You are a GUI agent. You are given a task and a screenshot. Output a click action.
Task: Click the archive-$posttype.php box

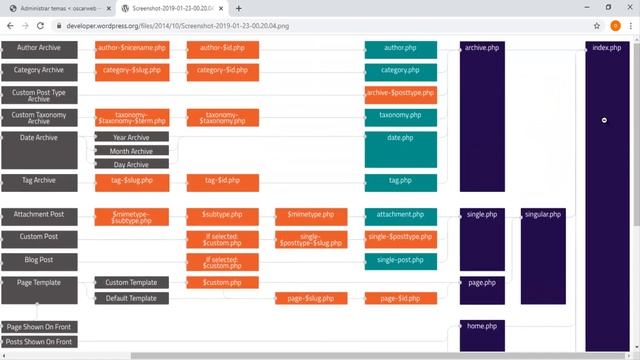(401, 95)
